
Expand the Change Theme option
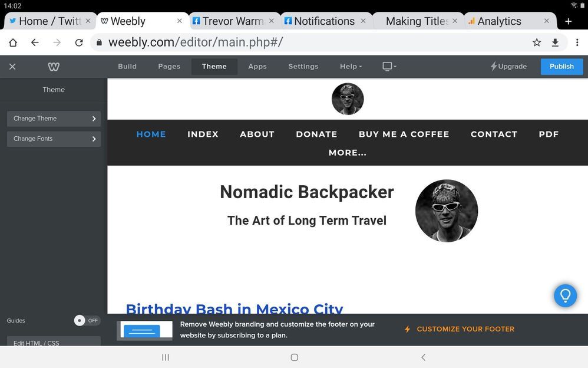(x=54, y=119)
